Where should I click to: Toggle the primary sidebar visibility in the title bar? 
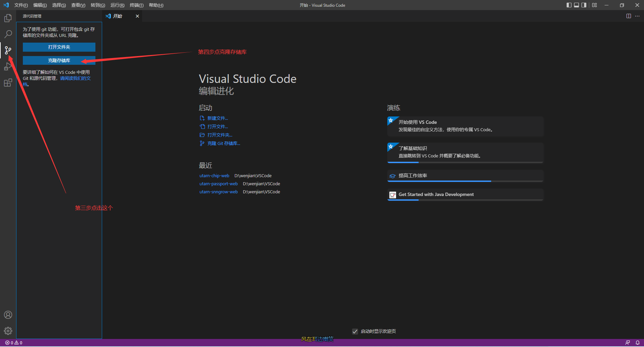569,5
